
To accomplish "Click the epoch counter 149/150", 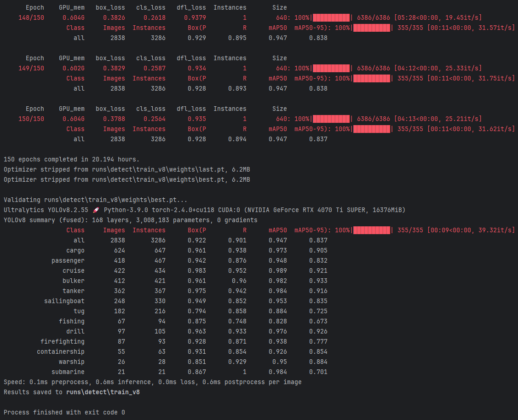I will click(31, 68).
